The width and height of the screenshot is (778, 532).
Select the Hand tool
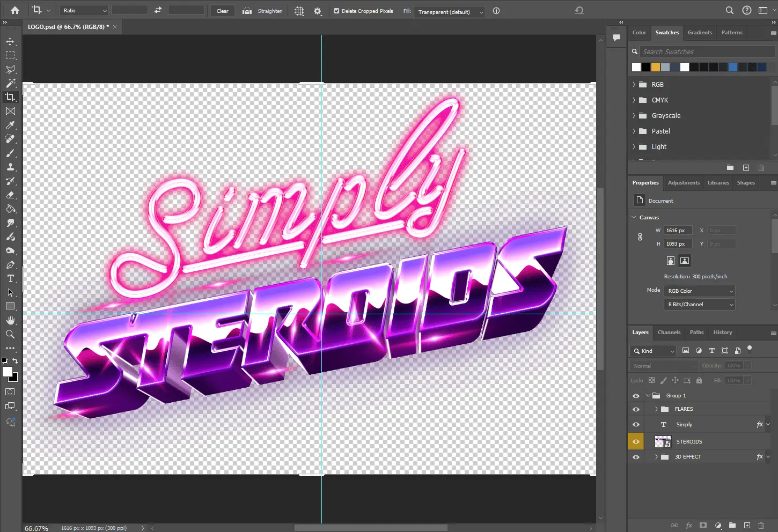pyautogui.click(x=10, y=320)
